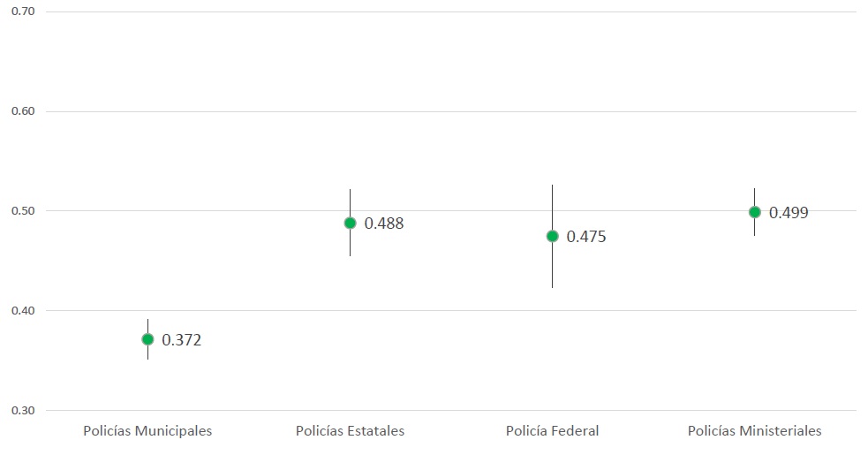
Task: Select the green Policías Ministeriales data marker
Action: click(755, 212)
